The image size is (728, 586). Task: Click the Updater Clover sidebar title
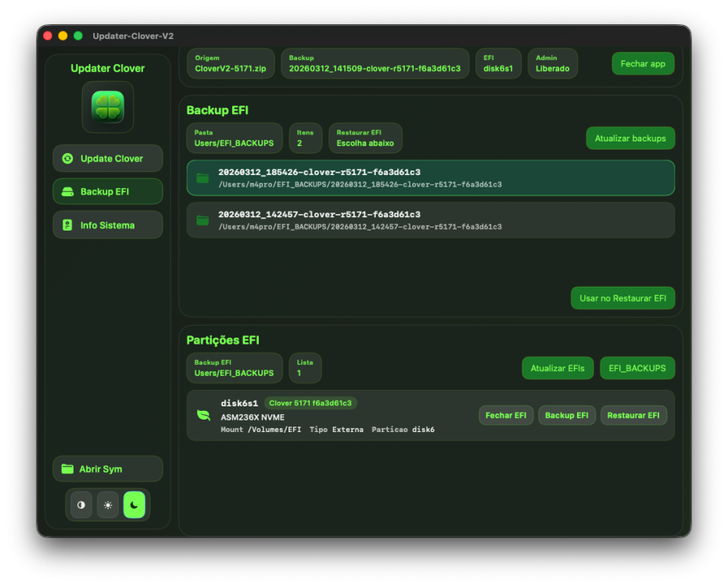click(108, 68)
